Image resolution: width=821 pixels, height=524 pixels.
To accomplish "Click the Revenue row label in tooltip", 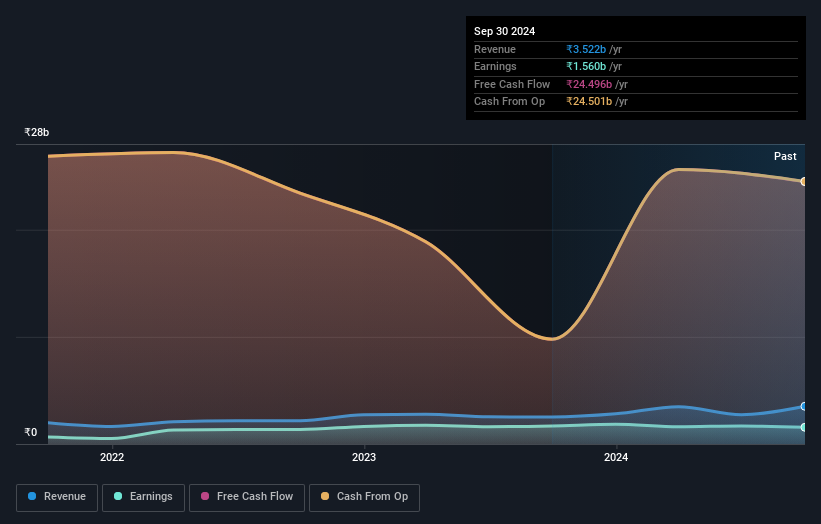I will tap(495, 49).
